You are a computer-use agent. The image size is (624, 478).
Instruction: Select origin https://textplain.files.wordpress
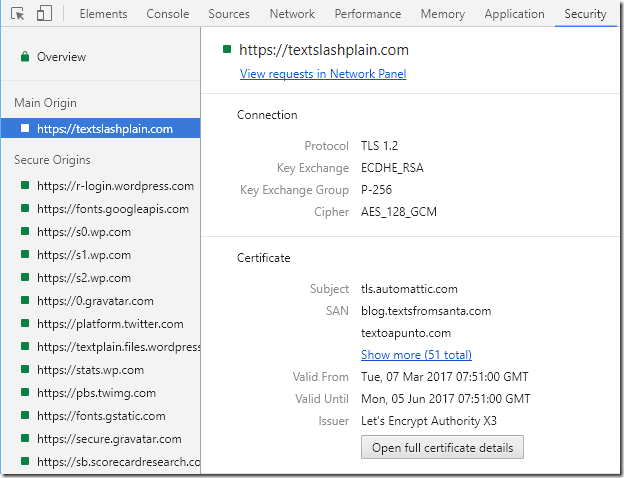pos(101,347)
